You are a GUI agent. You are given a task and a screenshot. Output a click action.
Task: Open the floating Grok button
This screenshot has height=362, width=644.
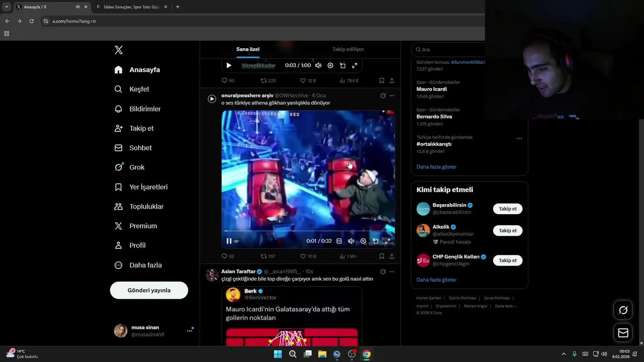[623, 310]
